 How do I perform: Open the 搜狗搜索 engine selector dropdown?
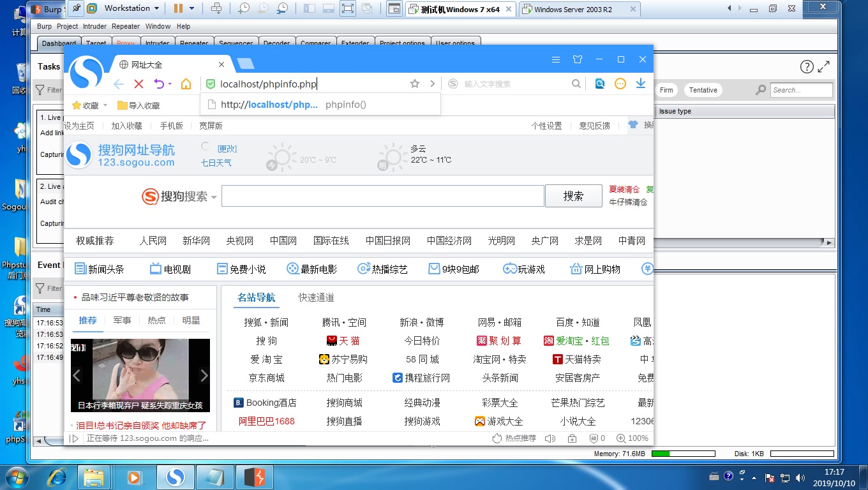pos(214,197)
